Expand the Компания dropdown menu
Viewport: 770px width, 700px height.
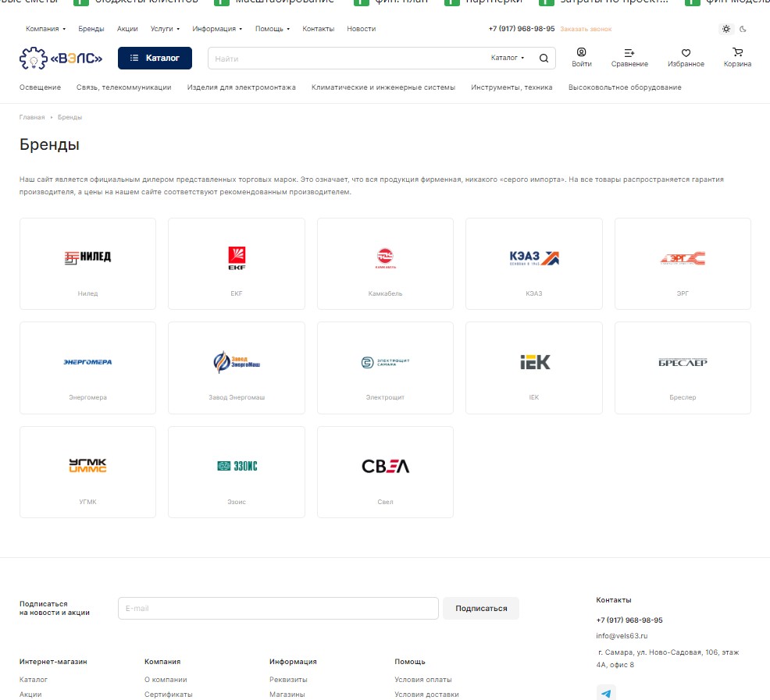(45, 29)
